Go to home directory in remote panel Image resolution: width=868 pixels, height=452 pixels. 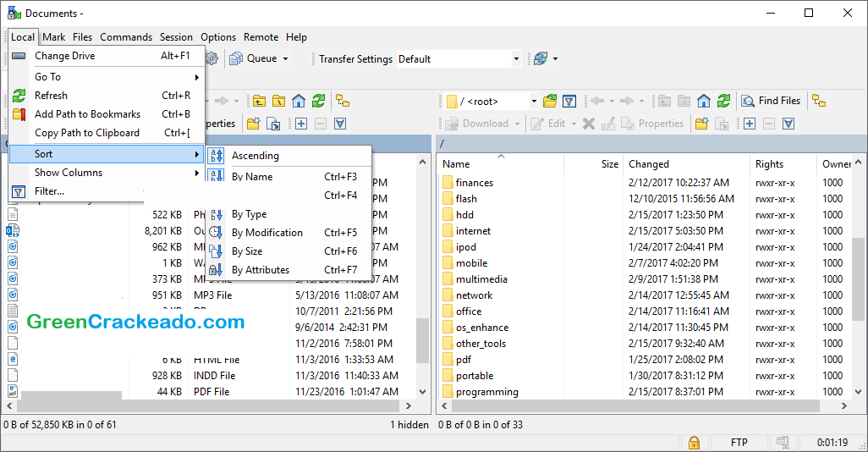704,101
